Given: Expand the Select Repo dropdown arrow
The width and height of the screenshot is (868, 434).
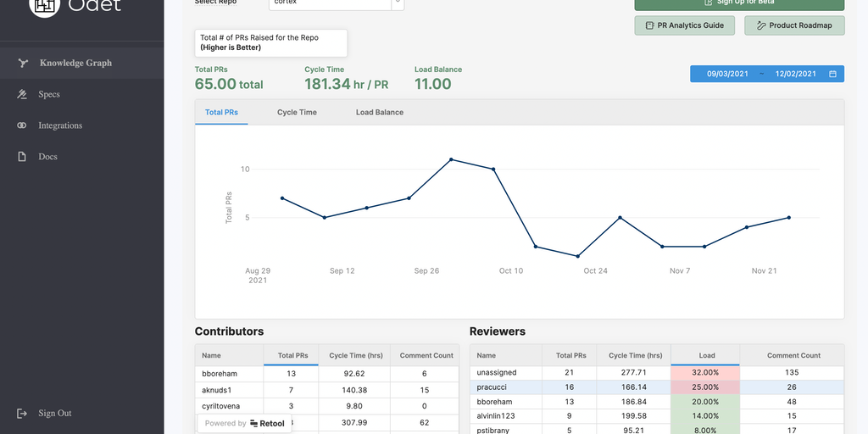Looking at the screenshot, I should (x=397, y=3).
